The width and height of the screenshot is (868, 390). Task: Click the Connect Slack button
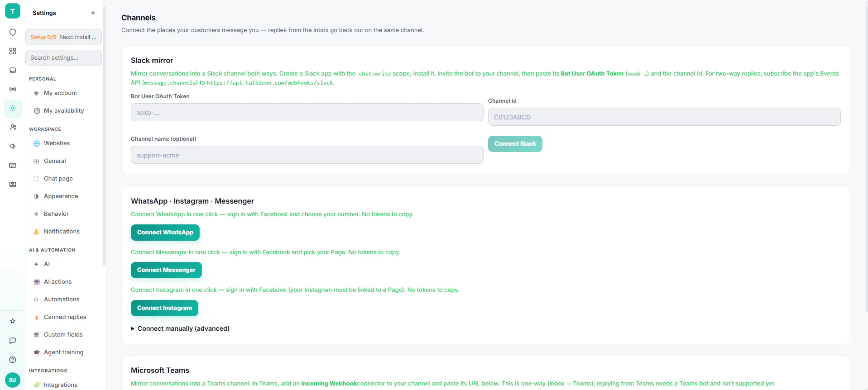pos(515,144)
